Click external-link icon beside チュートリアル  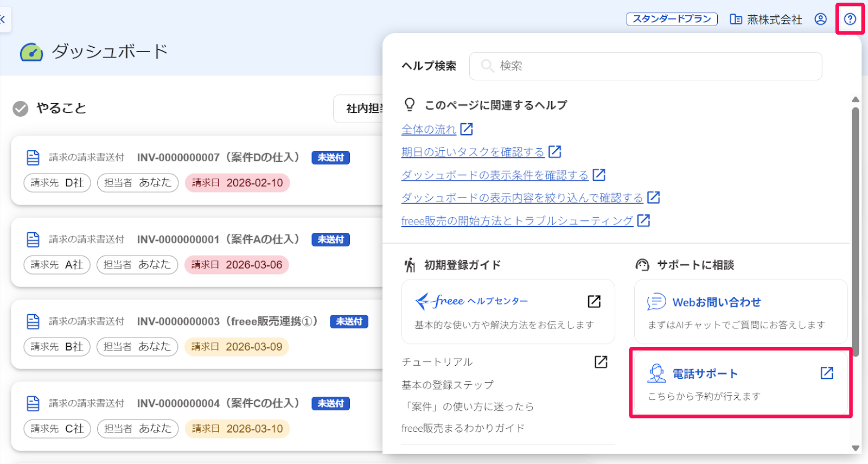click(601, 362)
